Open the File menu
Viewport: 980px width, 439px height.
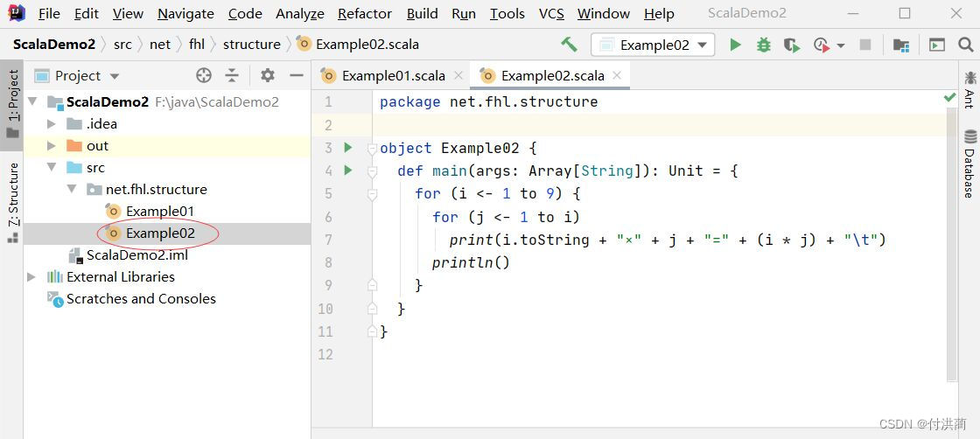tap(49, 14)
